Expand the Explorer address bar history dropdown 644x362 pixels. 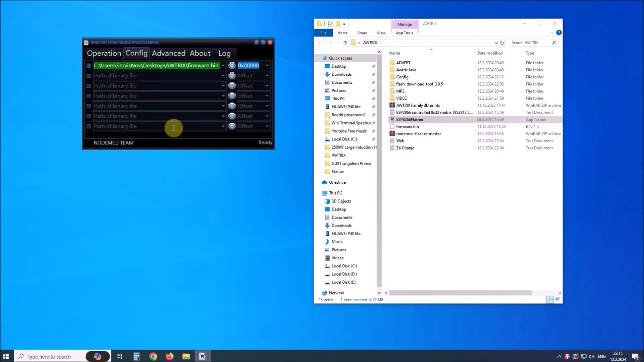tap(496, 43)
